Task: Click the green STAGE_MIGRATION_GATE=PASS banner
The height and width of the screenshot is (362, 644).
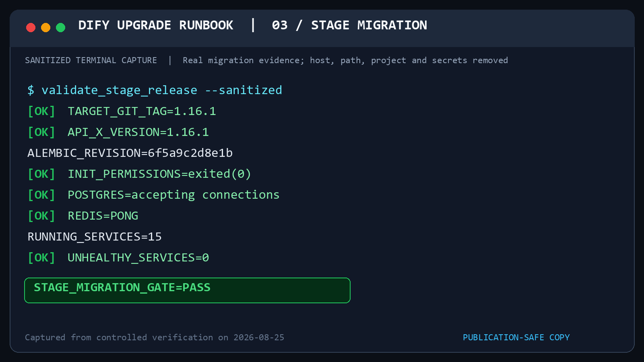Action: [x=187, y=290]
